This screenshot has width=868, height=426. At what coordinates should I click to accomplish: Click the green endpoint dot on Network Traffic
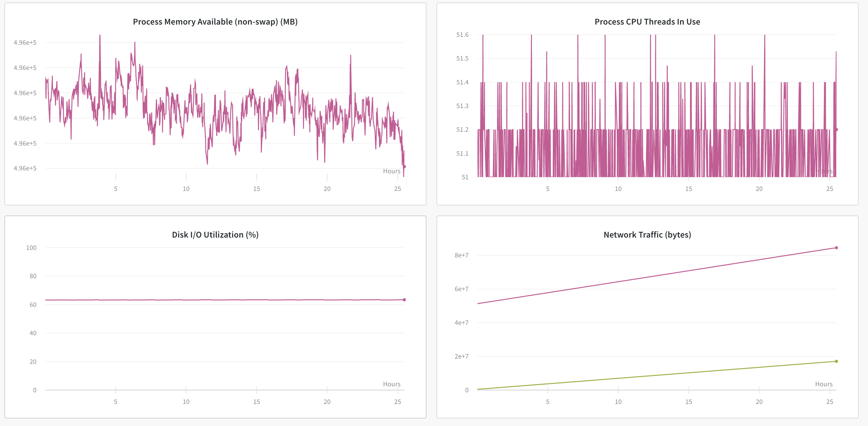coord(836,361)
